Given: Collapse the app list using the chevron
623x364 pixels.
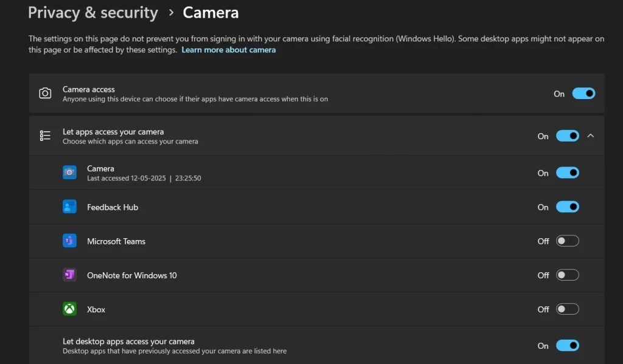Looking at the screenshot, I should (x=590, y=136).
